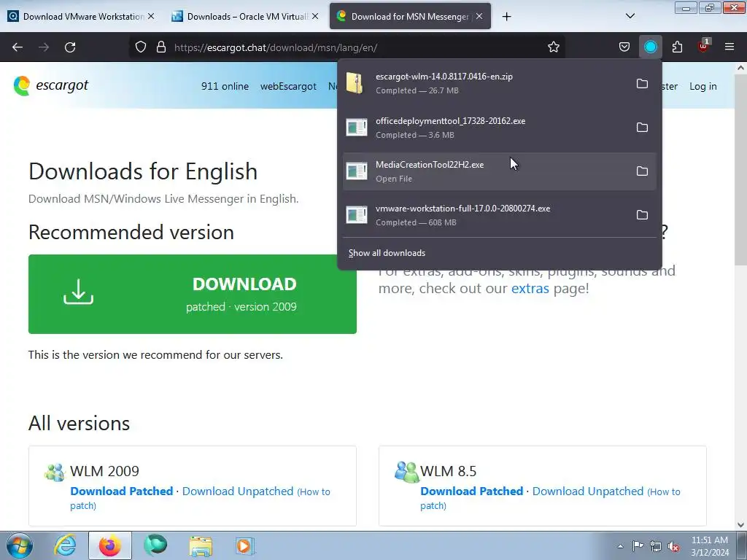Click the escargot-wlm zip file icon
The height and width of the screenshot is (560, 747).
coord(356,83)
